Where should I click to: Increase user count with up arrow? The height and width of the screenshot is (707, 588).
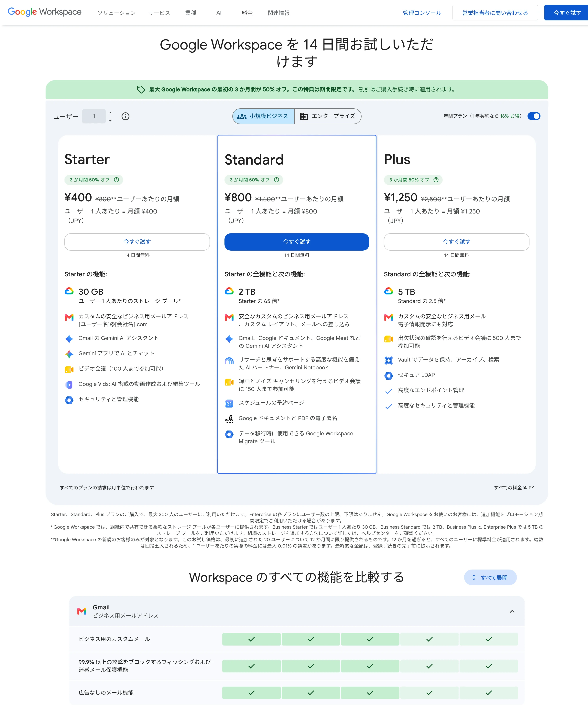pyautogui.click(x=110, y=113)
